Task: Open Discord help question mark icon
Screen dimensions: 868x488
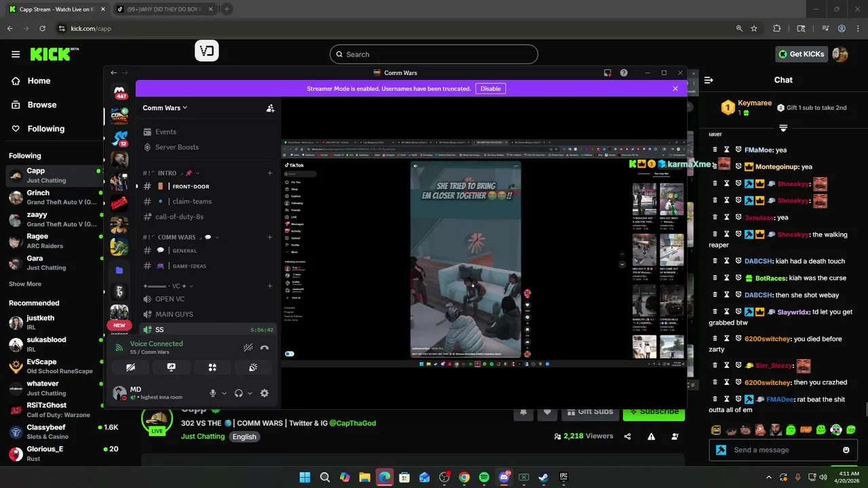Action: [624, 73]
